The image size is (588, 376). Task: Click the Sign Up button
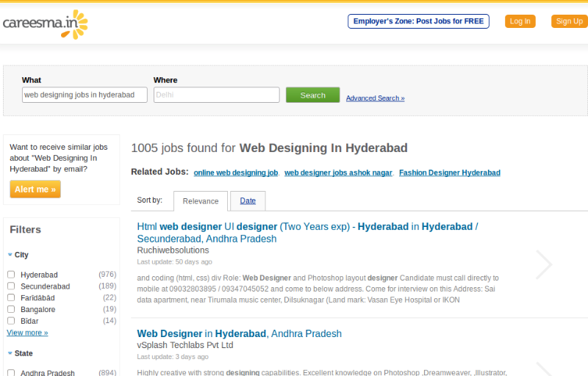pyautogui.click(x=569, y=21)
